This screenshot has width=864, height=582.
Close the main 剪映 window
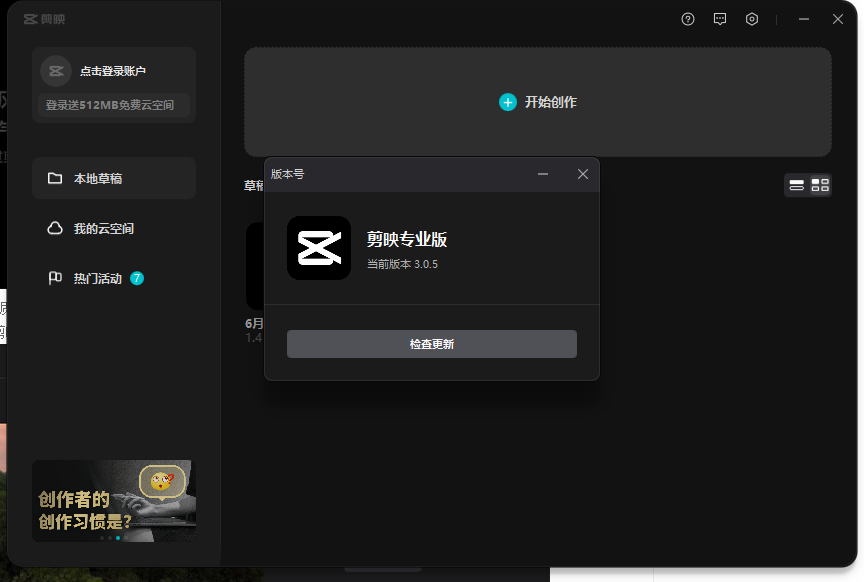click(838, 19)
